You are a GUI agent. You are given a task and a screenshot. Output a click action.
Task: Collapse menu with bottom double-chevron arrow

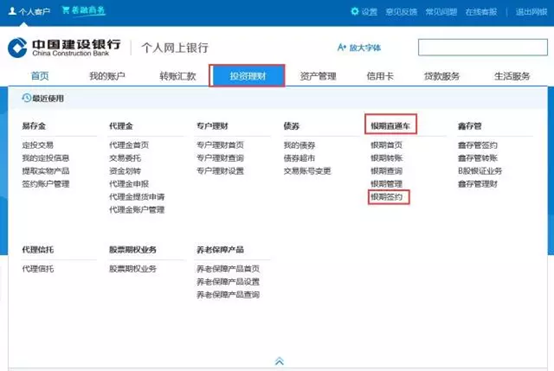click(x=279, y=361)
